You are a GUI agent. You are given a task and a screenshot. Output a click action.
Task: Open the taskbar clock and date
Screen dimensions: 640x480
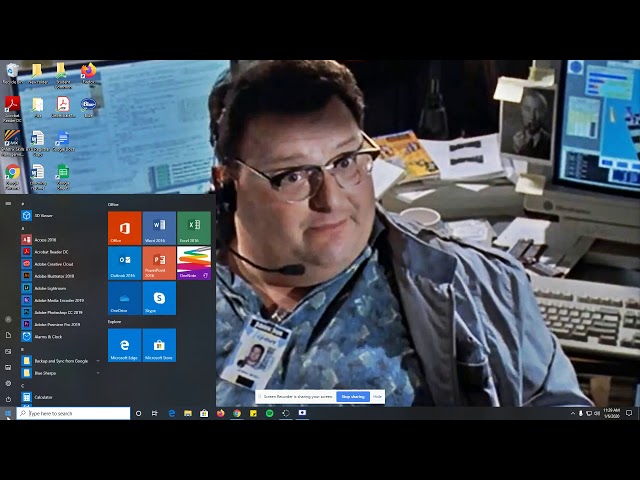(611, 413)
